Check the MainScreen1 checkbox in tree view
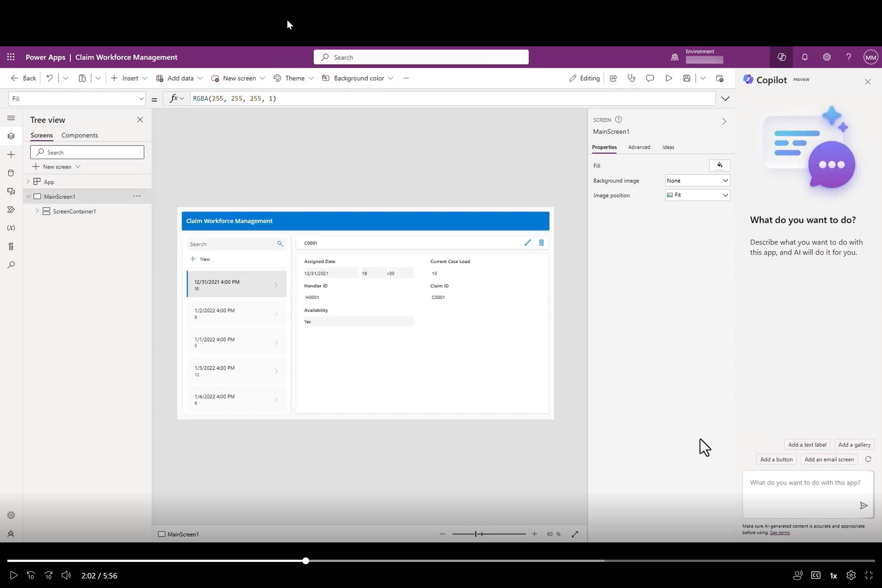 [x=37, y=196]
